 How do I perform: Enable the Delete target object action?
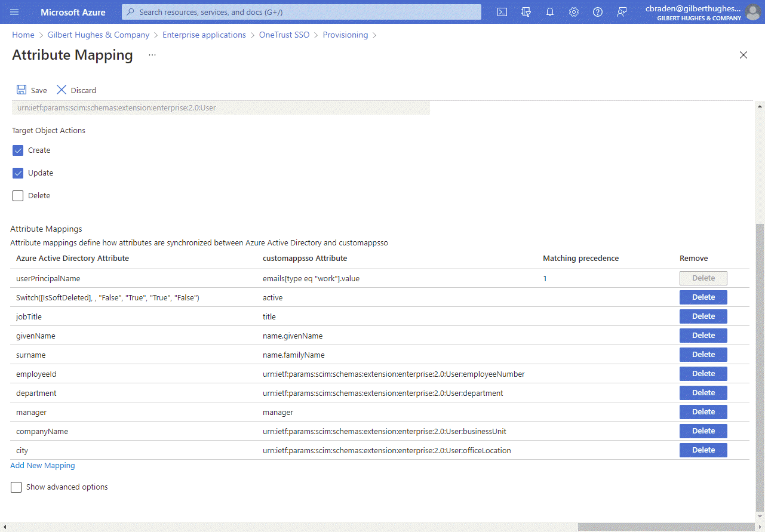18,195
